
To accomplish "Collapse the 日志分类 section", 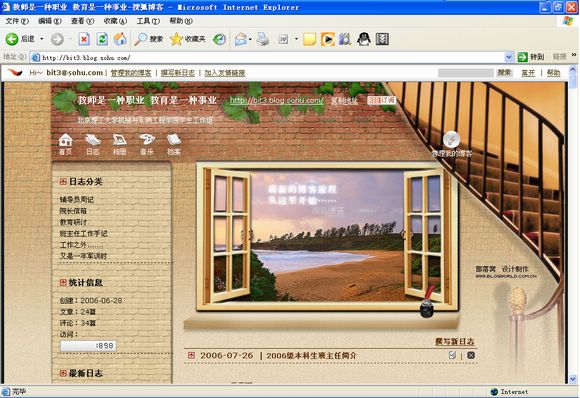I will click(x=63, y=181).
